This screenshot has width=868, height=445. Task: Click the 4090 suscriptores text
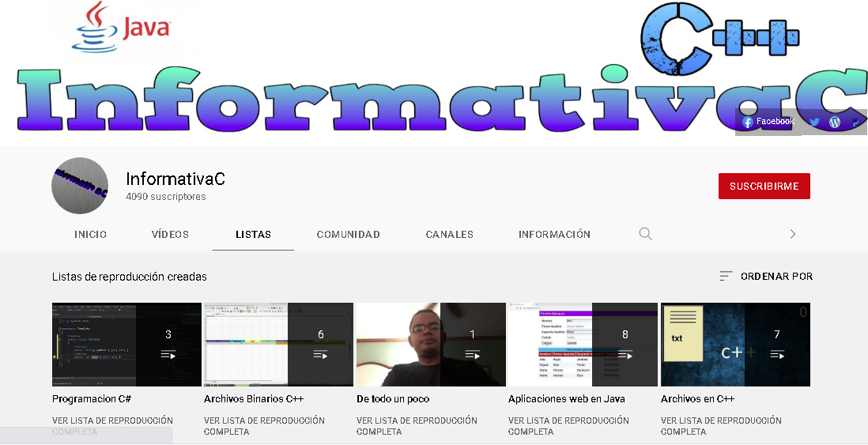click(165, 197)
